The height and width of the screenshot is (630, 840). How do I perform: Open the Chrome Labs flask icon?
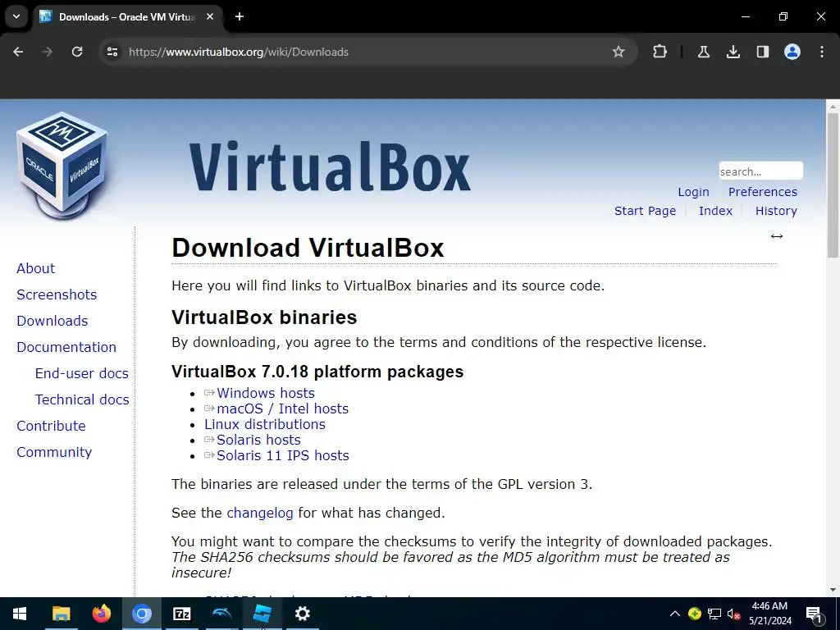coord(703,52)
